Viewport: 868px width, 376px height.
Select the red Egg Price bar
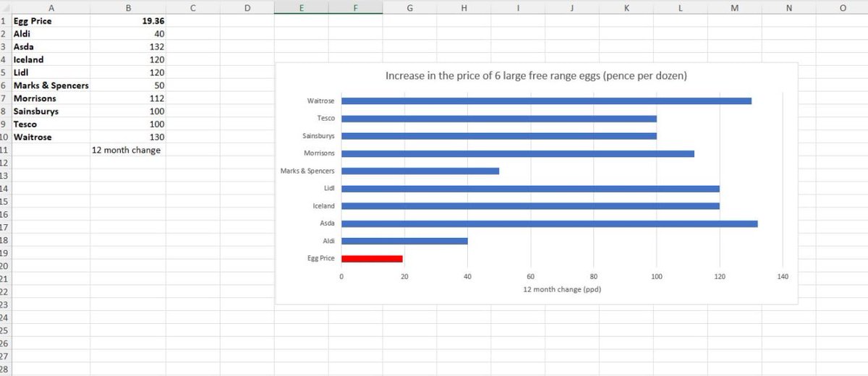(372, 258)
